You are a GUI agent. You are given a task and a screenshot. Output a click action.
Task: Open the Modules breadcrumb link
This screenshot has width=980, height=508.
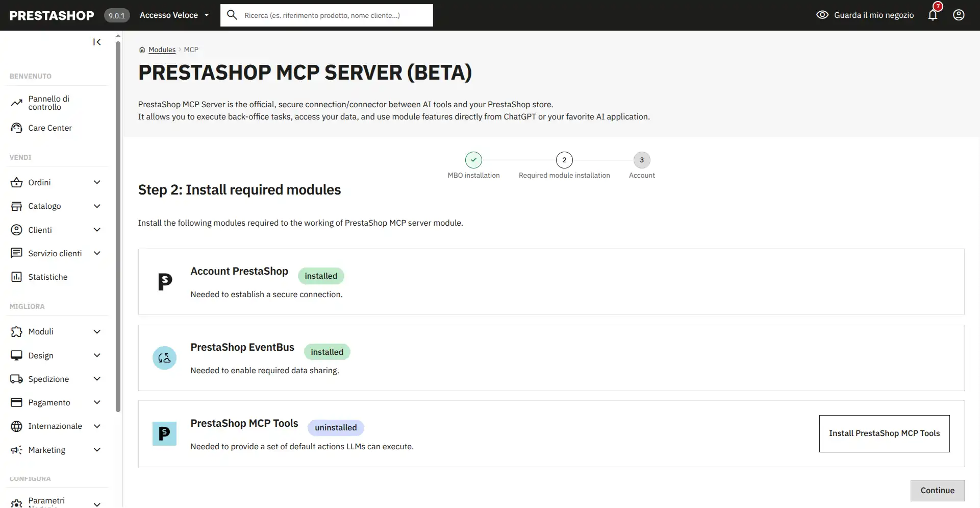(x=162, y=50)
